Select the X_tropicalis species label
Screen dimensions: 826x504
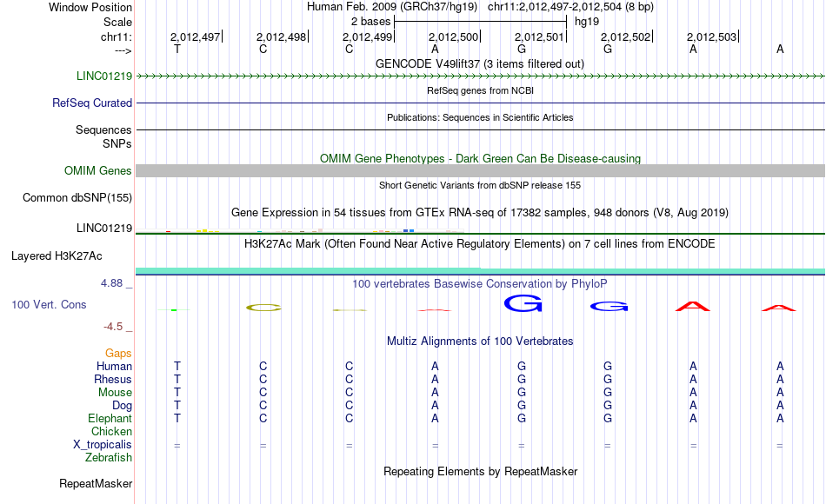(x=103, y=445)
